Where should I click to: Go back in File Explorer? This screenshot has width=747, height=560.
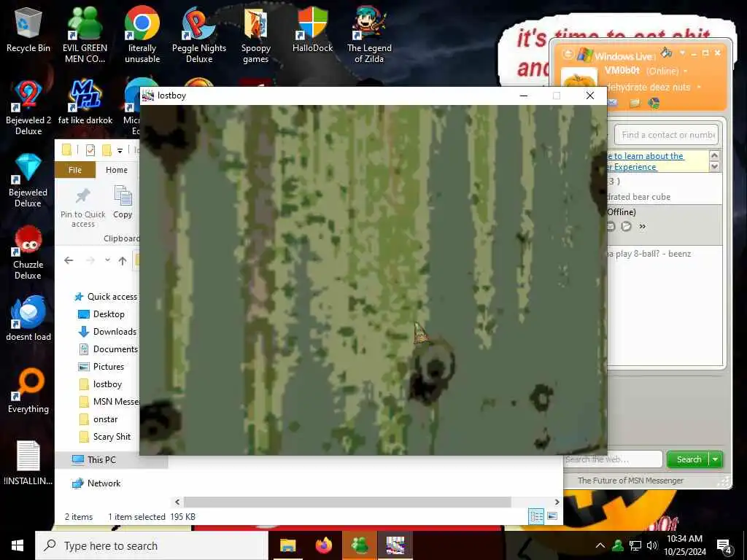click(69, 260)
